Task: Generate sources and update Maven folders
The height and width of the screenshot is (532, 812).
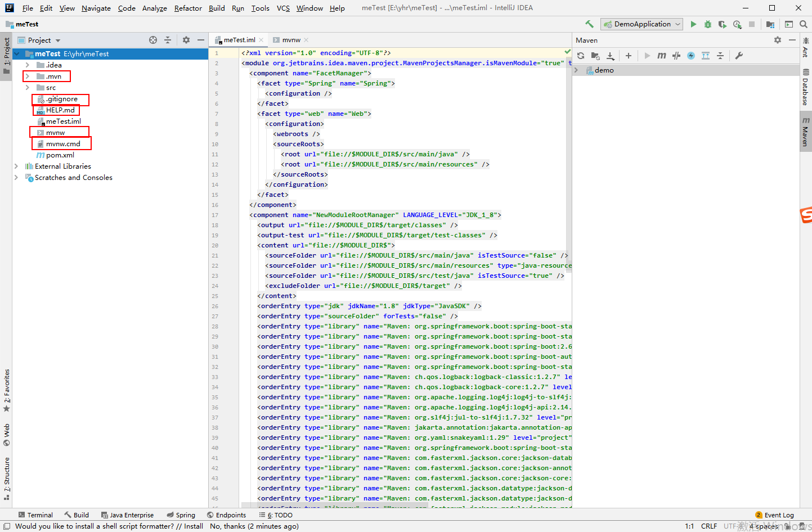Action: (x=595, y=56)
